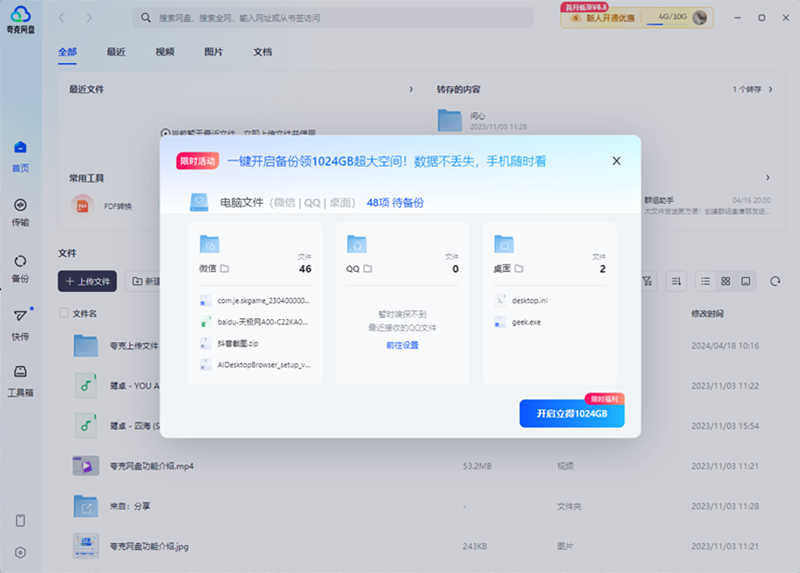The image size is (800, 573).
Task: Click the settings gear in the sidebar
Action: point(20,552)
